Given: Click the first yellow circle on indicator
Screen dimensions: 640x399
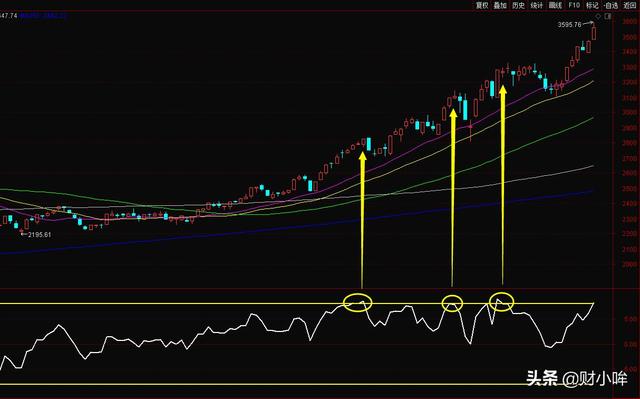Looking at the screenshot, I should (358, 302).
